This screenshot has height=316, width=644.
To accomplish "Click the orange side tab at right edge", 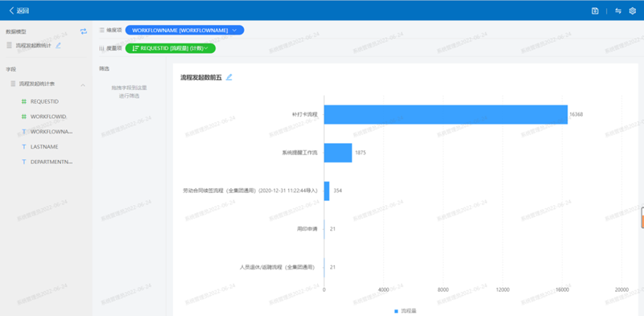I will pos(642,218).
